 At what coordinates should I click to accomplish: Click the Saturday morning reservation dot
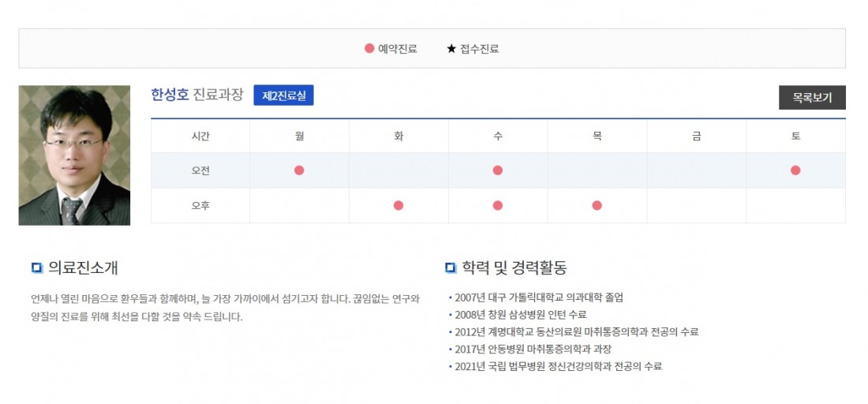pos(795,170)
